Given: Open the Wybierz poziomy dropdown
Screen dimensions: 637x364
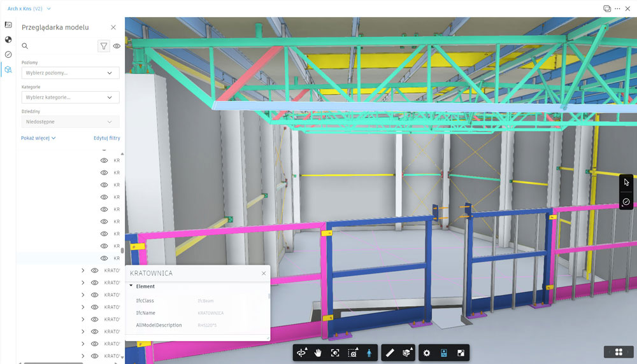Looking at the screenshot, I should tap(70, 73).
